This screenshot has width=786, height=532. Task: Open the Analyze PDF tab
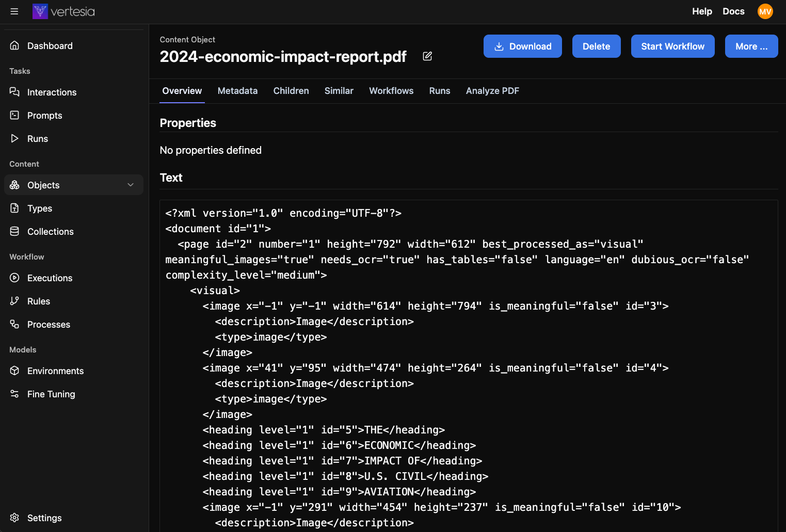pos(492,91)
